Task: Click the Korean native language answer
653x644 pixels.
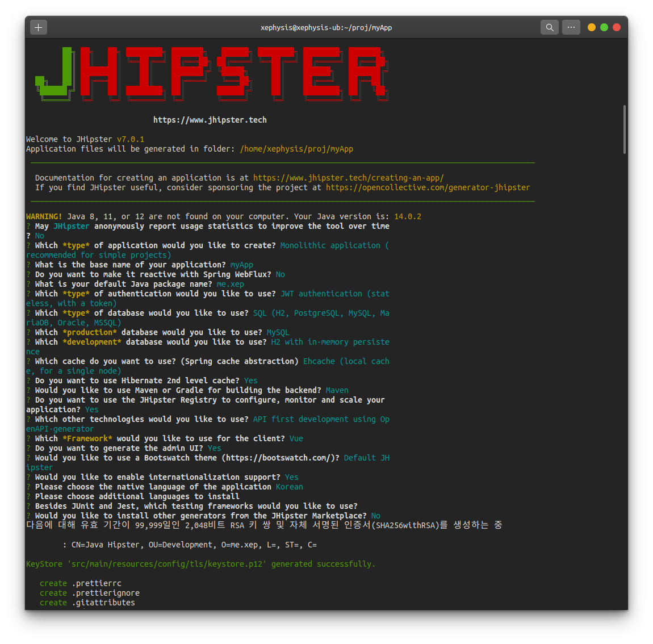Action: tap(290, 487)
